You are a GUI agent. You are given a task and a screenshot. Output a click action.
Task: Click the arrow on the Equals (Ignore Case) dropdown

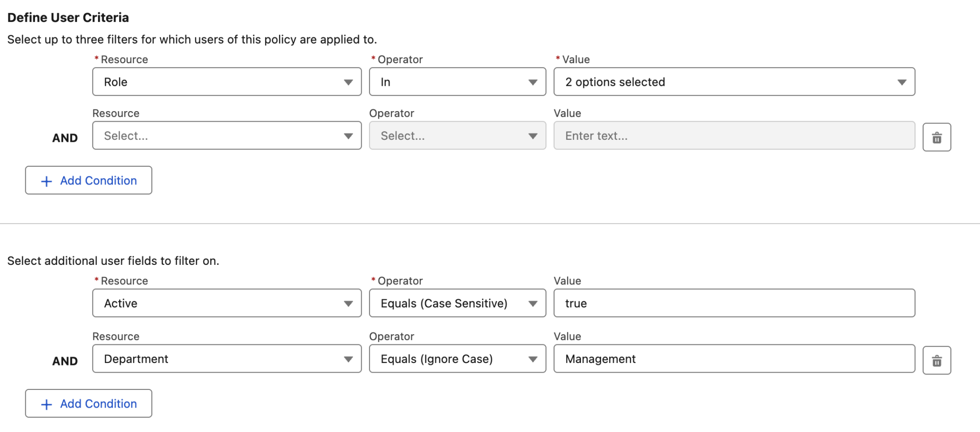point(533,359)
